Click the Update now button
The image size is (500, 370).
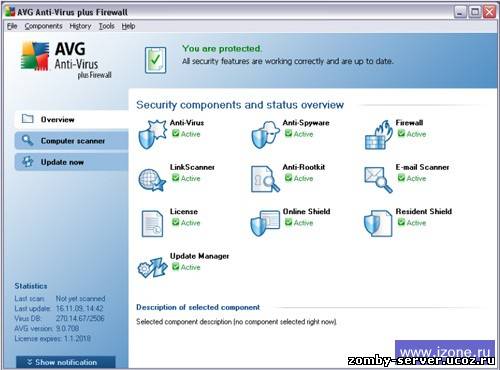tap(72, 162)
